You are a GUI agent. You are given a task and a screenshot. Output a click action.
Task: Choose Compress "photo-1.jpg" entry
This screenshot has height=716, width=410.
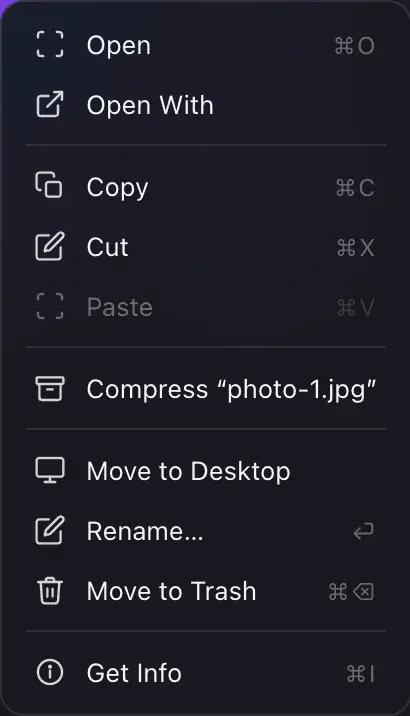(x=231, y=390)
